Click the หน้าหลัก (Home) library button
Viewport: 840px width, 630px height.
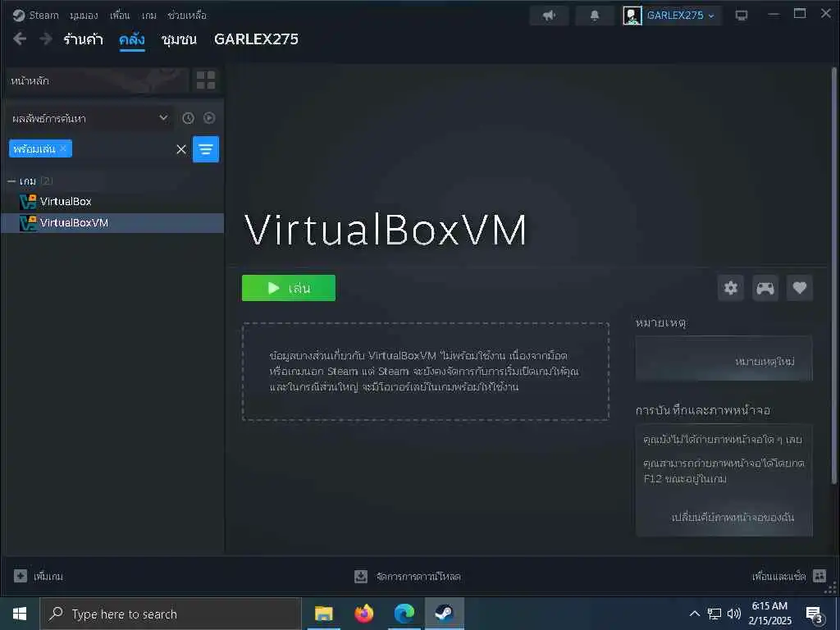(x=97, y=81)
